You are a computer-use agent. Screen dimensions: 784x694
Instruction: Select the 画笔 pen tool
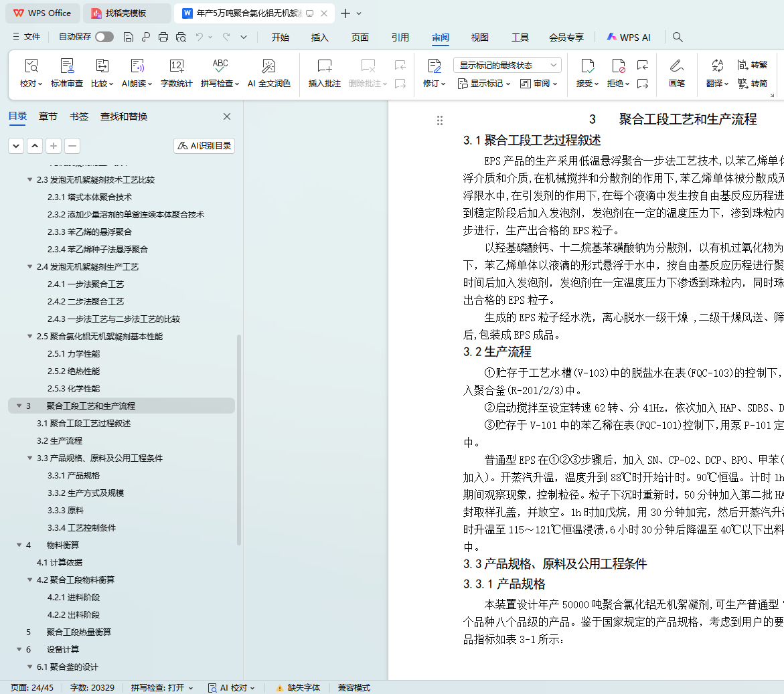pyautogui.click(x=676, y=66)
